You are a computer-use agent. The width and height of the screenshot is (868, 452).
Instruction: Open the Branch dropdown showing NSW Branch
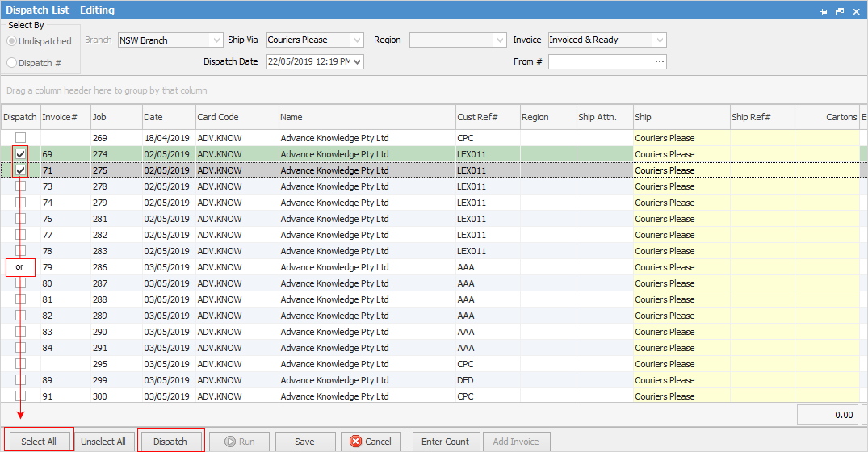[215, 40]
